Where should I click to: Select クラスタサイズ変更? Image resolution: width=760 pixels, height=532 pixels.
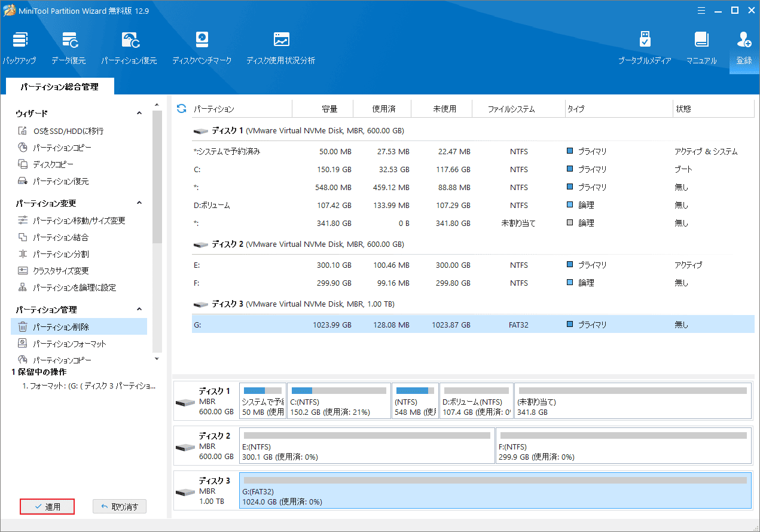tap(53, 271)
